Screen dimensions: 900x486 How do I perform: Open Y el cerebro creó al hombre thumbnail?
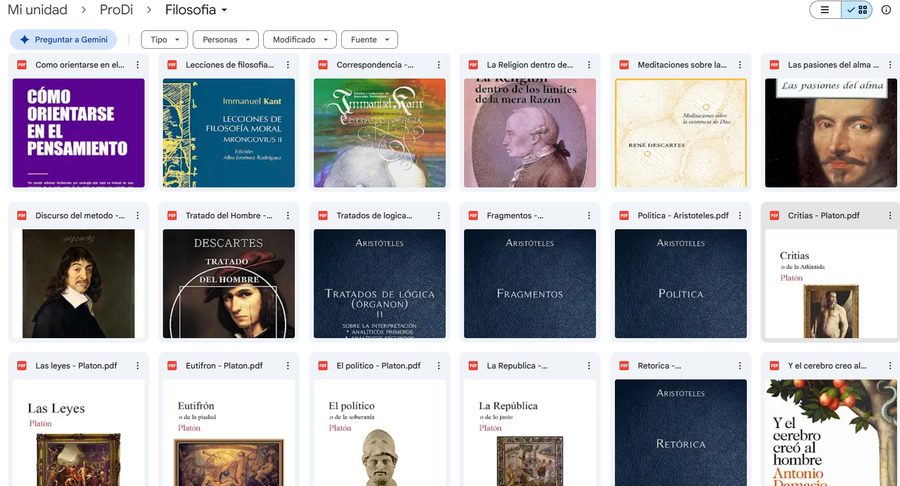[831, 433]
